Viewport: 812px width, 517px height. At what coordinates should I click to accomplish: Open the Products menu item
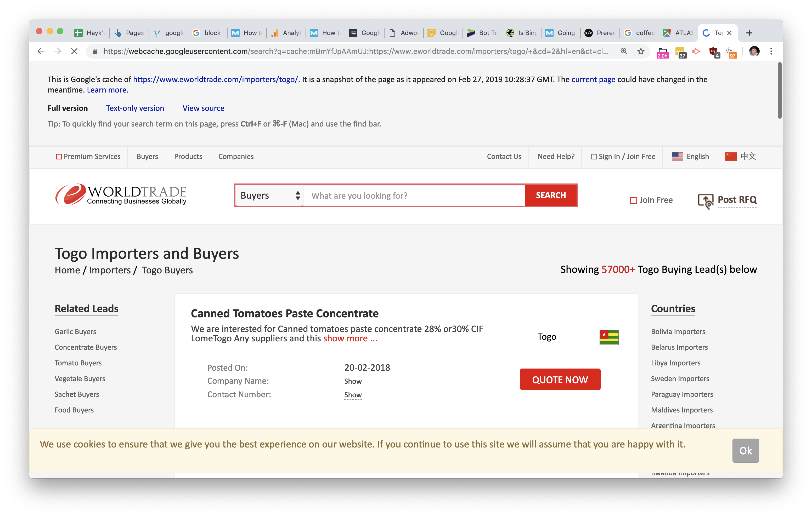pos(187,156)
